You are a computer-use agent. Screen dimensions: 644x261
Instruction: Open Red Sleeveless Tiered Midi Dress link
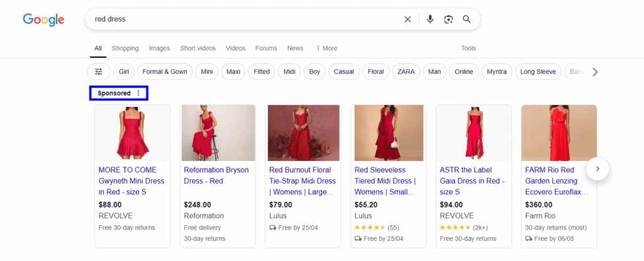[x=386, y=181]
